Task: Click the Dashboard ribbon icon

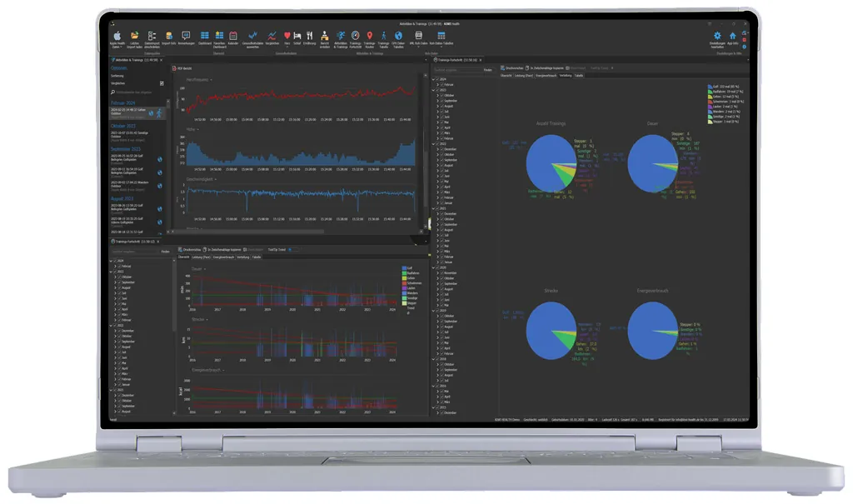Action: [x=204, y=37]
